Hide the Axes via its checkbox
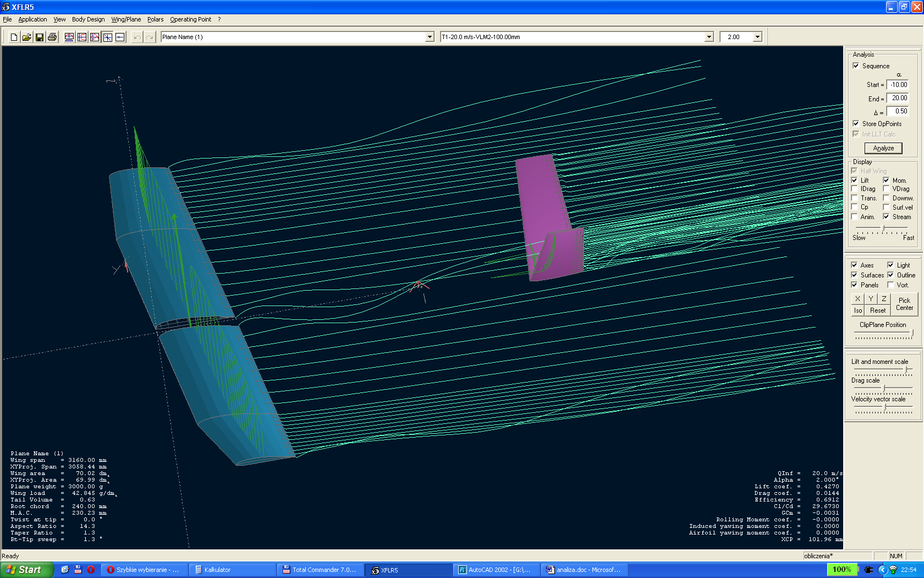The image size is (924, 578). coord(854,265)
